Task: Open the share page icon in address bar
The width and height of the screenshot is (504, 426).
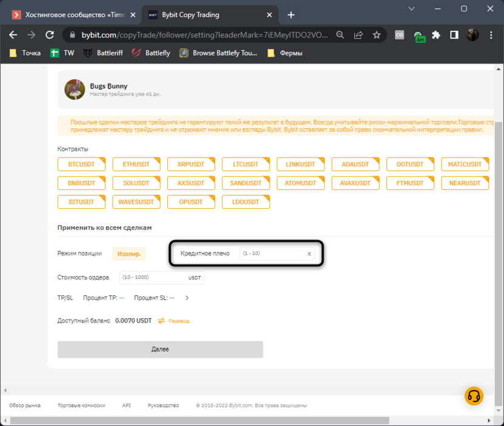Action: coord(359,35)
